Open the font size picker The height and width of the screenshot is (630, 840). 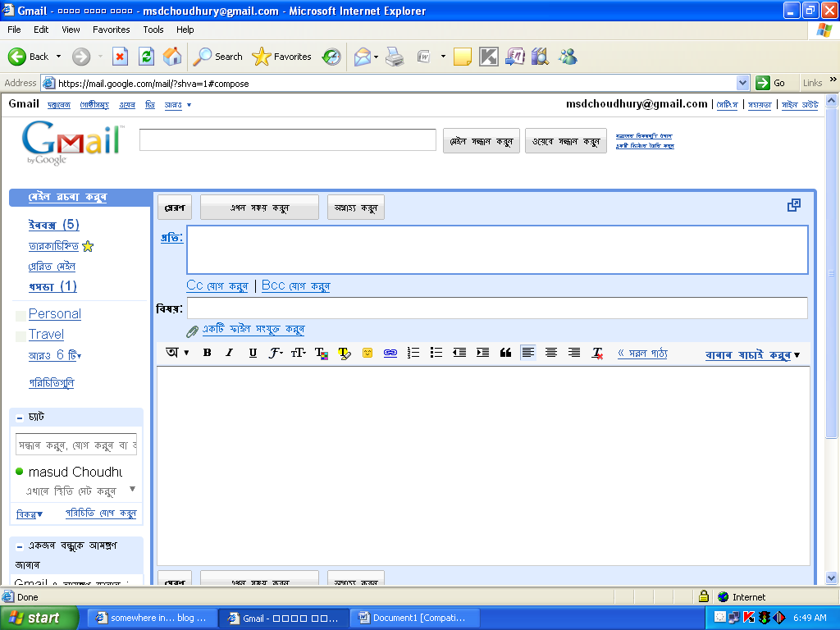[x=299, y=353]
